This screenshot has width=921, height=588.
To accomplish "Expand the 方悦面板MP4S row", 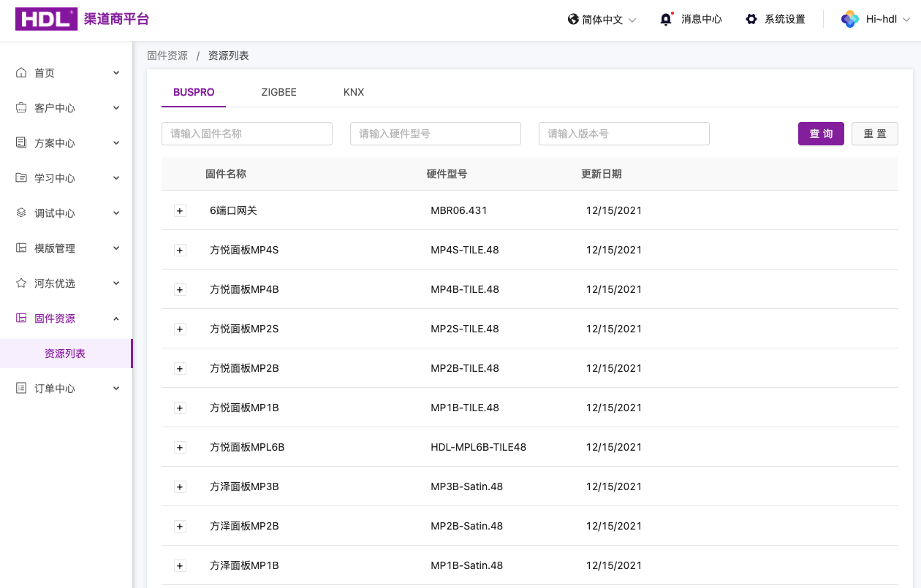I will point(180,251).
